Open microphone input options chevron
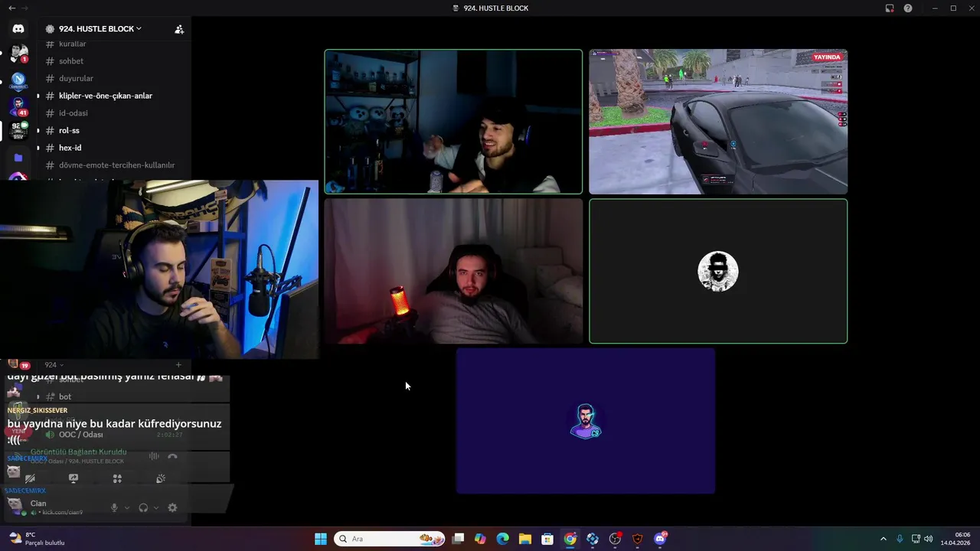The height and width of the screenshot is (551, 980). click(127, 507)
